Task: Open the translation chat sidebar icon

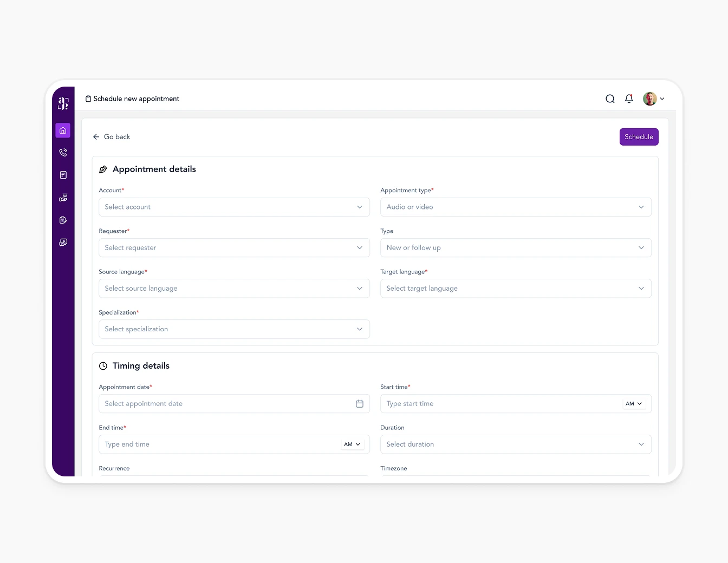Action: pos(63,243)
